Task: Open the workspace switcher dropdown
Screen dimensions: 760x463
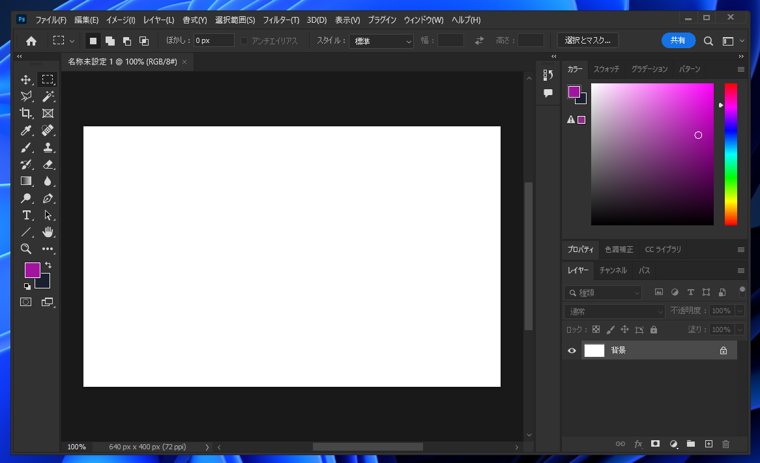Action: 732,41
